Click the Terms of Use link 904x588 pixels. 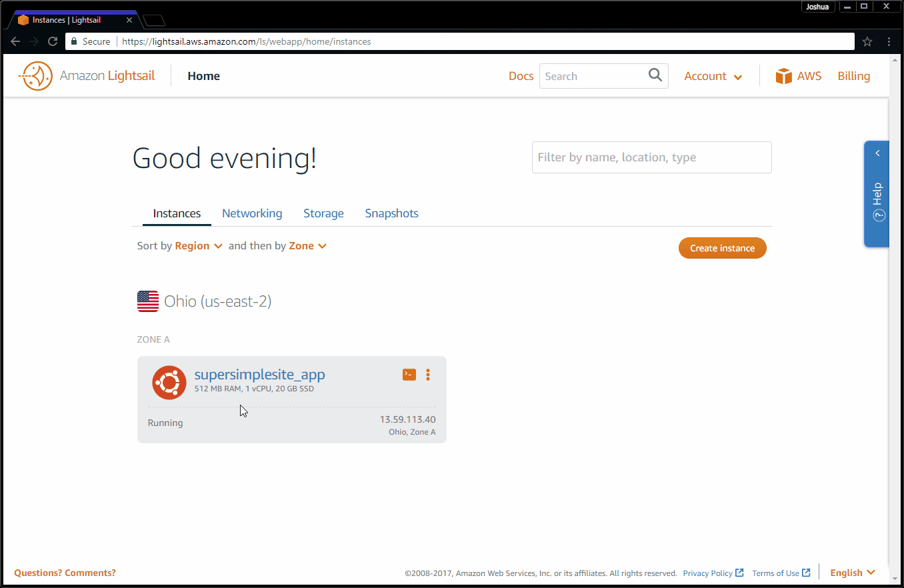click(775, 573)
